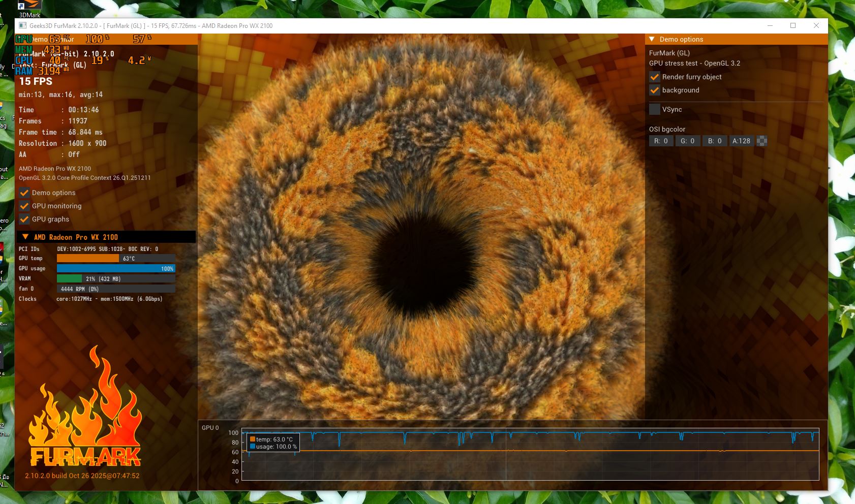Maximize the FurMark window
855x504 pixels.
coord(793,25)
